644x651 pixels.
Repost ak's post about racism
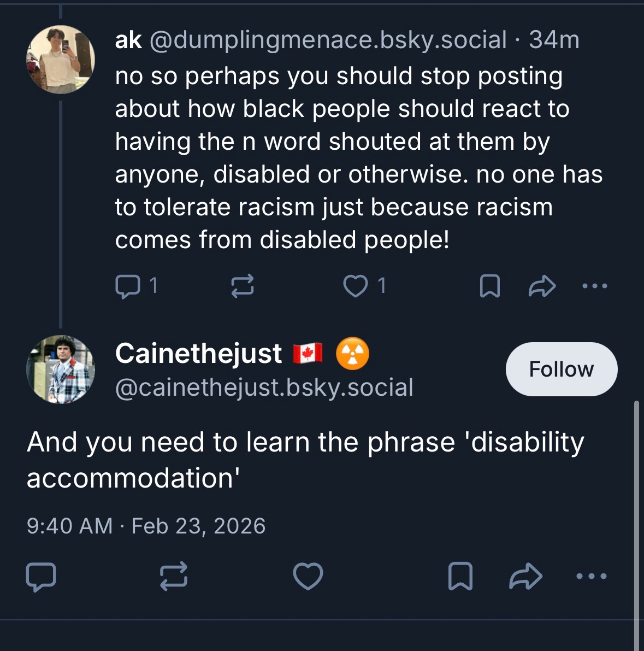(243, 286)
